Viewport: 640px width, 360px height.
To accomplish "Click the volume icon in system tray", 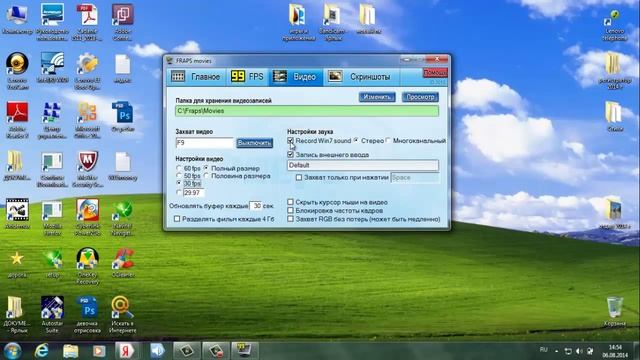I will coord(579,351).
